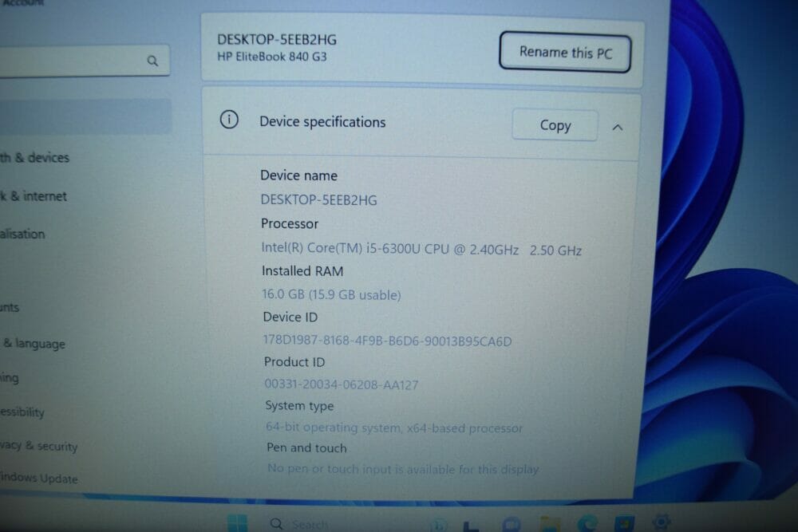Click the System type label
The width and height of the screenshot is (798, 532).
[299, 406]
